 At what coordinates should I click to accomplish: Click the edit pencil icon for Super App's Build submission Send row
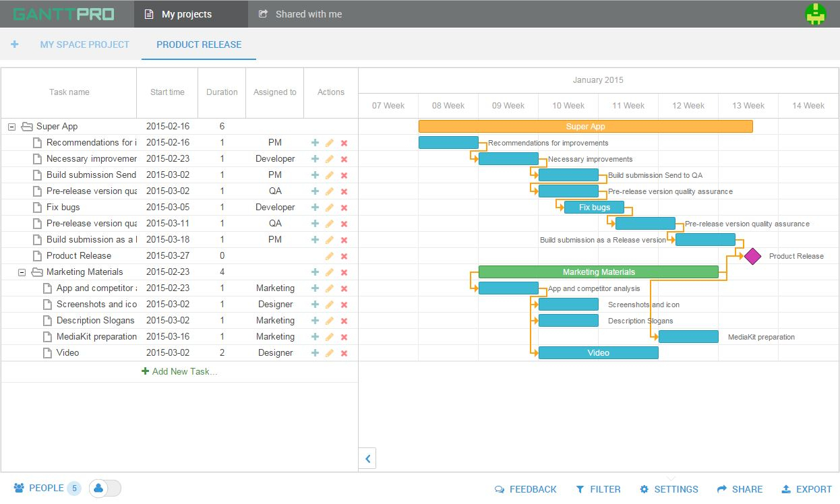(330, 175)
